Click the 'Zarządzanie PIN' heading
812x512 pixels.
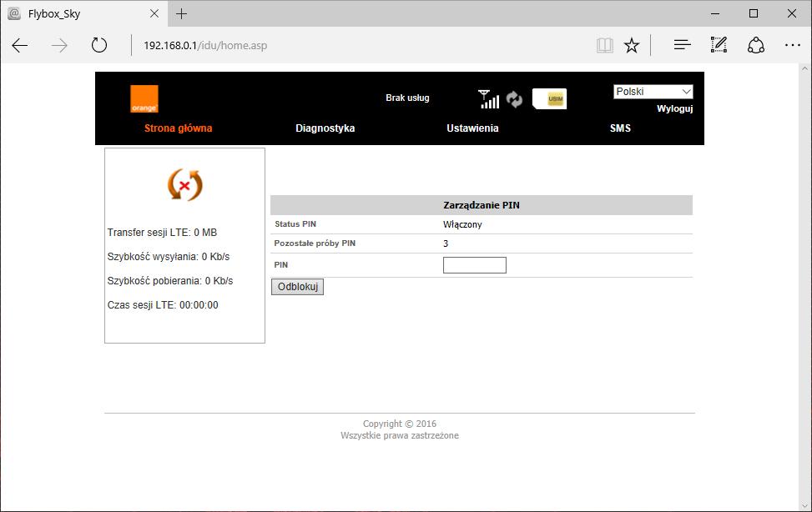pos(482,205)
